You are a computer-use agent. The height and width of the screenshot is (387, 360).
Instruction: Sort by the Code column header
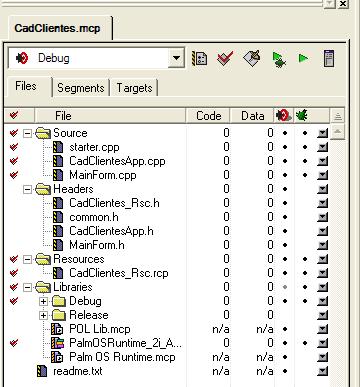pos(208,116)
